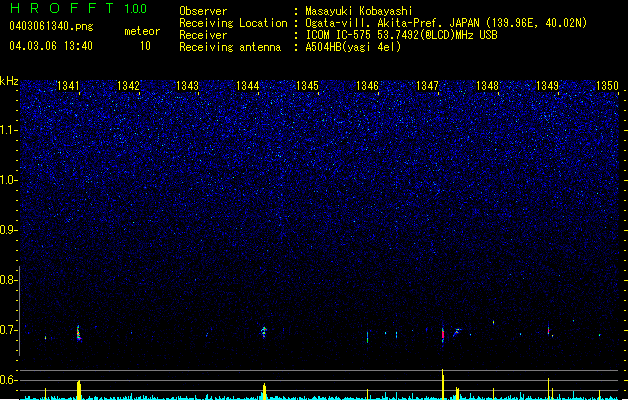Image resolution: width=629 pixels, height=400 pixels.
Task: Click the 'meteor' label
Action: [x=142, y=31]
